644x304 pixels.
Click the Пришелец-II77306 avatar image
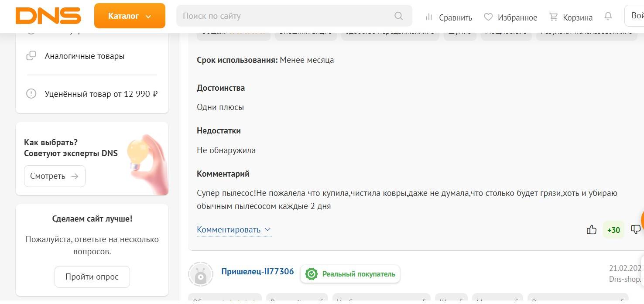[200, 274]
